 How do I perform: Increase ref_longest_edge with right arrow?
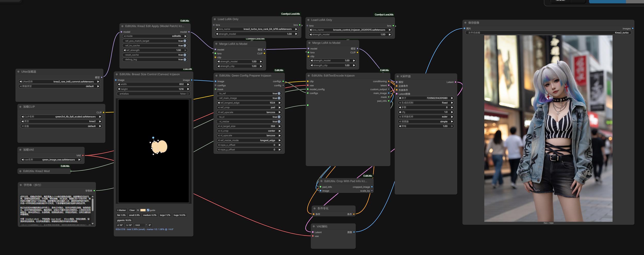(x=279, y=103)
